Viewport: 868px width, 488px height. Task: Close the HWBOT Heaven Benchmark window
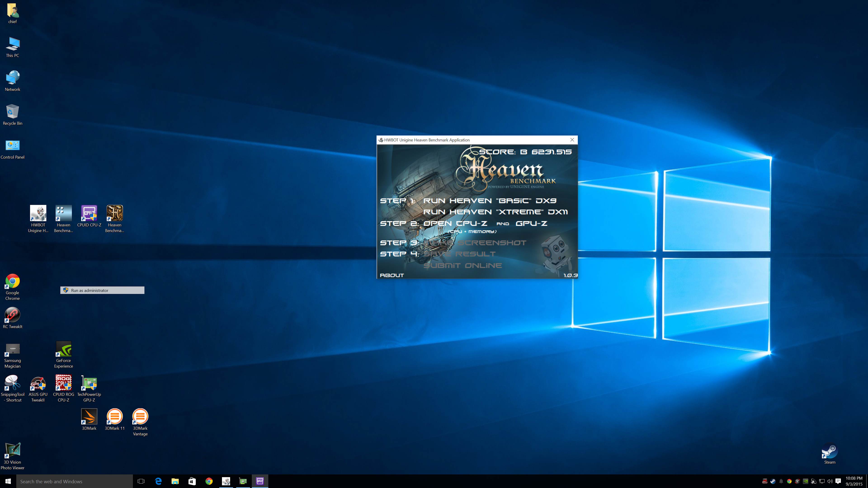coord(572,140)
